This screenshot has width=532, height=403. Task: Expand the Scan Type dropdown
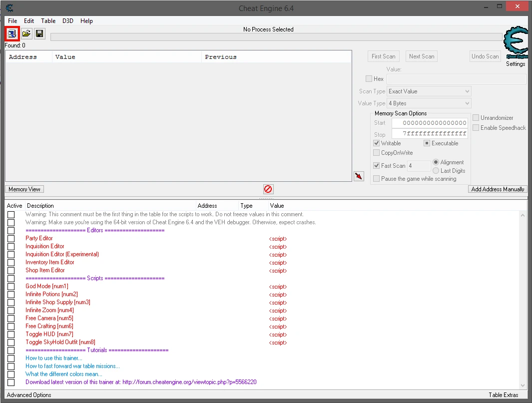pos(429,91)
